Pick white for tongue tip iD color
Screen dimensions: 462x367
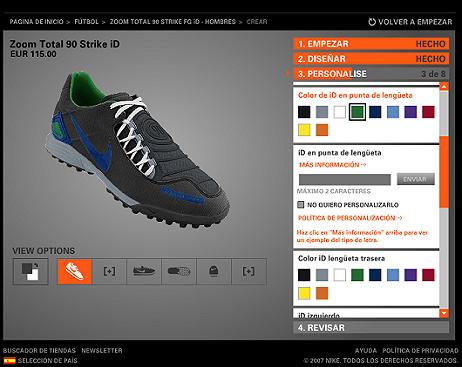[340, 112]
